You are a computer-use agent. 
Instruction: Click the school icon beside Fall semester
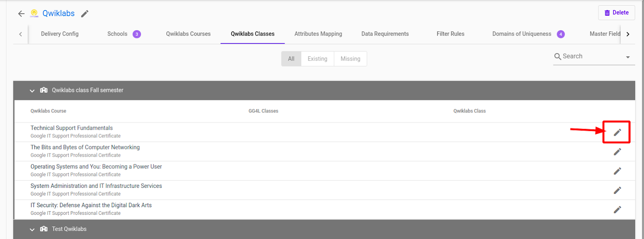[x=44, y=90]
